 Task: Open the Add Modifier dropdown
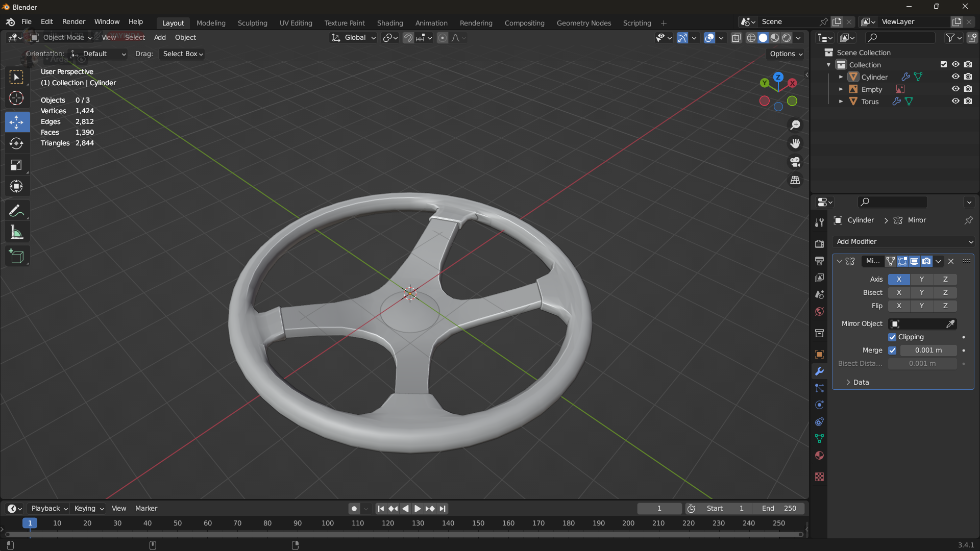point(903,242)
